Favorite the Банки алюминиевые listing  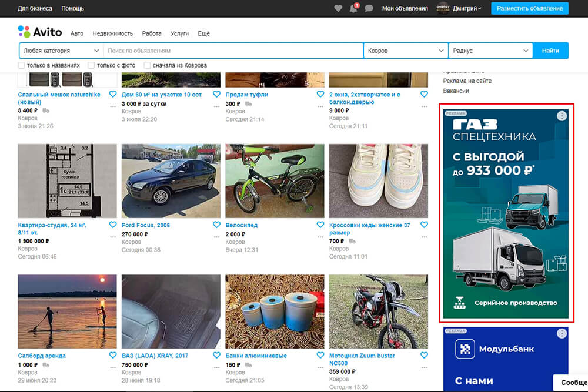pyautogui.click(x=320, y=355)
